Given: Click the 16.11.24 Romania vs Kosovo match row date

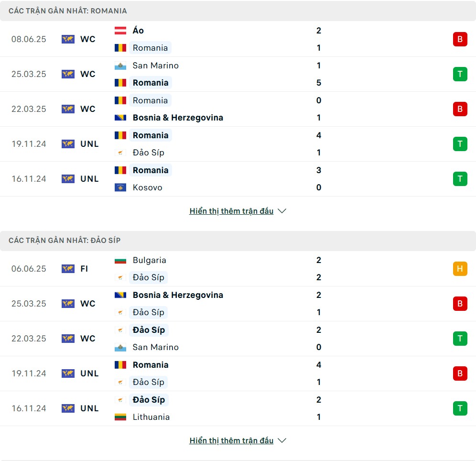Looking at the screenshot, I should (29, 179).
